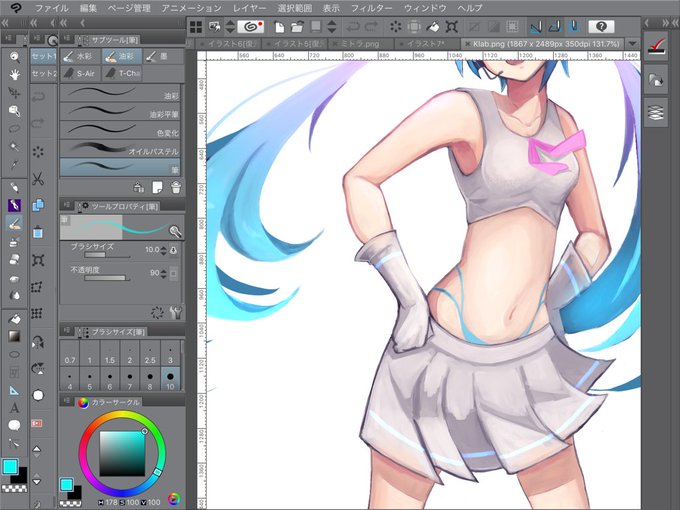Click the Flip horizontal icon in quick access
The height and width of the screenshot is (510, 680).
coord(38,343)
